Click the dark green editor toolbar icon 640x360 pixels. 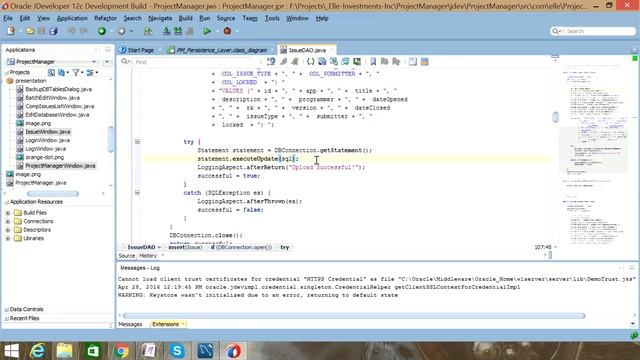[357, 62]
